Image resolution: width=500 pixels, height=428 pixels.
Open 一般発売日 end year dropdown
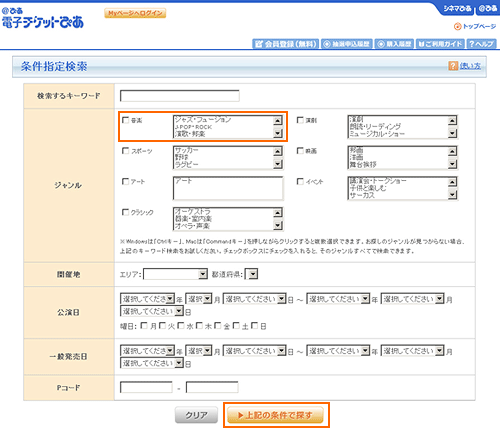click(338, 351)
